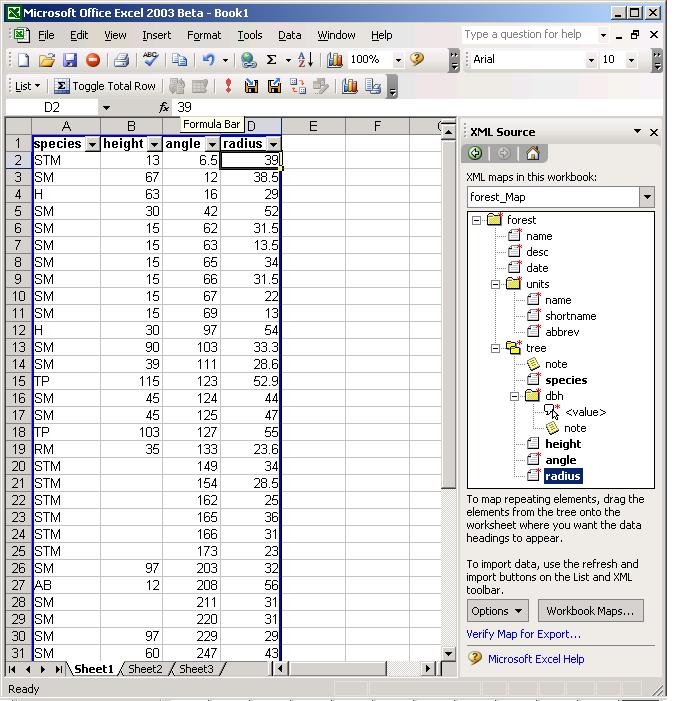676x701 pixels.
Task: Click the Back arrow in XML Source pane
Action: pos(474,154)
